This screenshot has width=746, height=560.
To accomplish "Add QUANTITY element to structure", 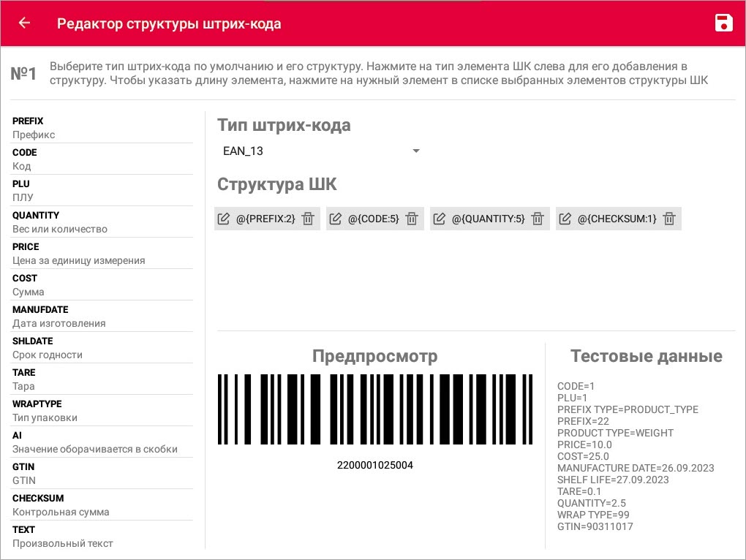I will pos(102,222).
